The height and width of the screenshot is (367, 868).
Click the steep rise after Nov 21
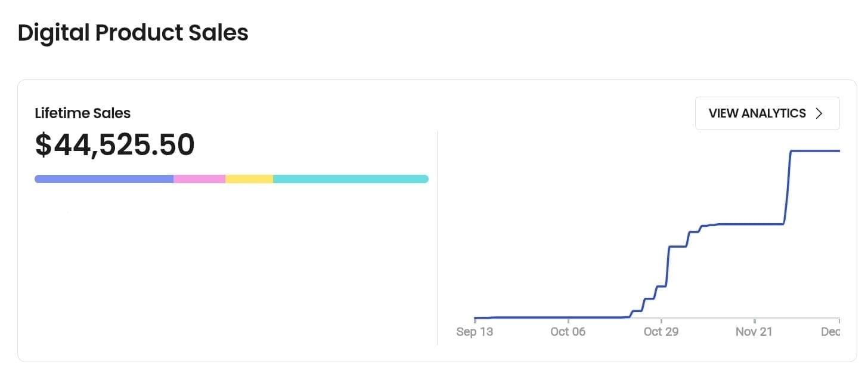pyautogui.click(x=788, y=188)
